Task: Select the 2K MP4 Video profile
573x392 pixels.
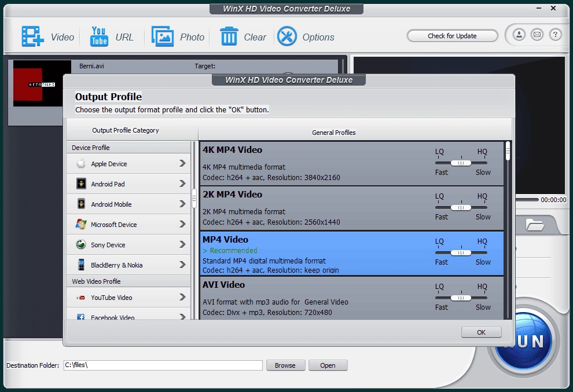Action: tap(351, 208)
